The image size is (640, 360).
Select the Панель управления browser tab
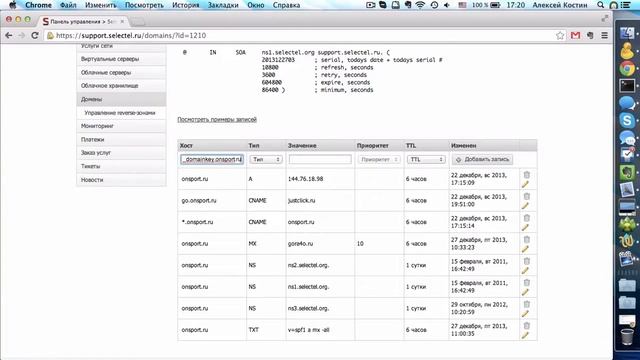tap(83, 21)
